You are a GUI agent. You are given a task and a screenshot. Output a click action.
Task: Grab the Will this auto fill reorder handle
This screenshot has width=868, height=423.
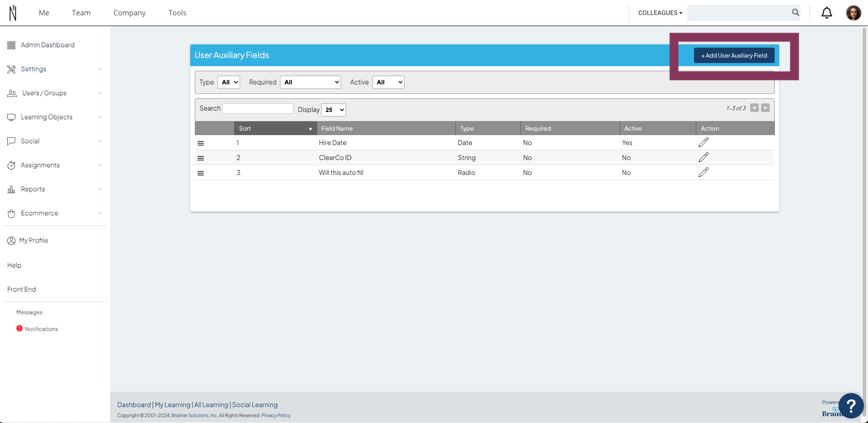pyautogui.click(x=201, y=173)
